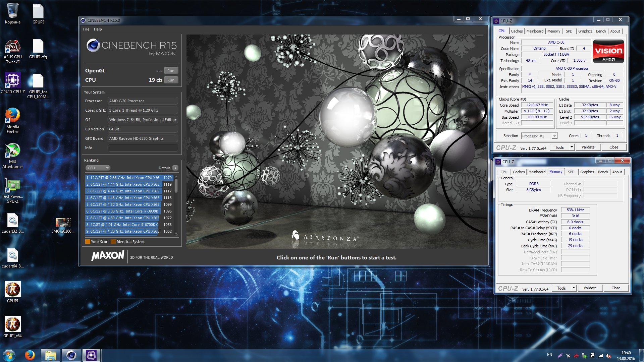The image size is (644, 362).
Task: Click the brown Identical System legend swatch
Action: (113, 242)
